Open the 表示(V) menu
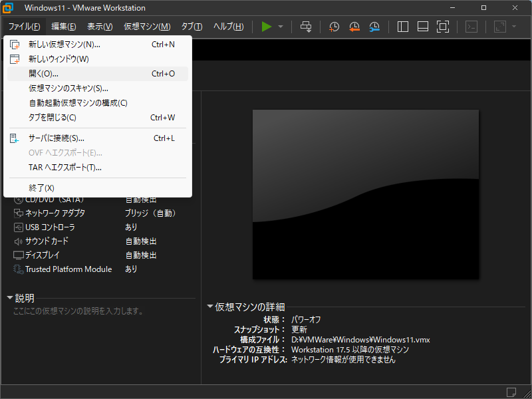 pos(100,27)
